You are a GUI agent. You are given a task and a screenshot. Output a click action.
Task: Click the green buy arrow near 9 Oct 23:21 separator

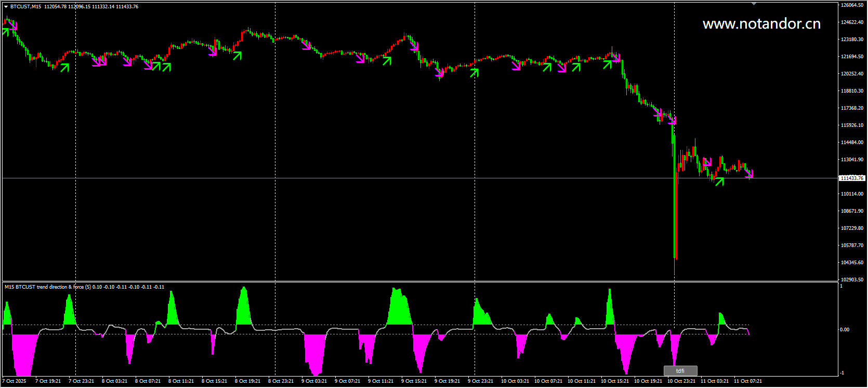pyautogui.click(x=474, y=73)
